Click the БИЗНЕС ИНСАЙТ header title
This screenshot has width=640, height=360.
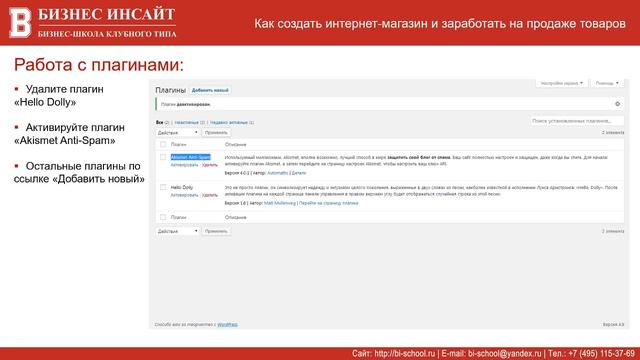[x=107, y=14]
